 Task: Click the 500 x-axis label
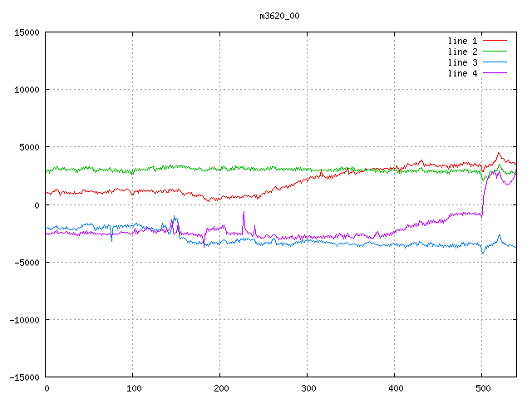(483, 388)
